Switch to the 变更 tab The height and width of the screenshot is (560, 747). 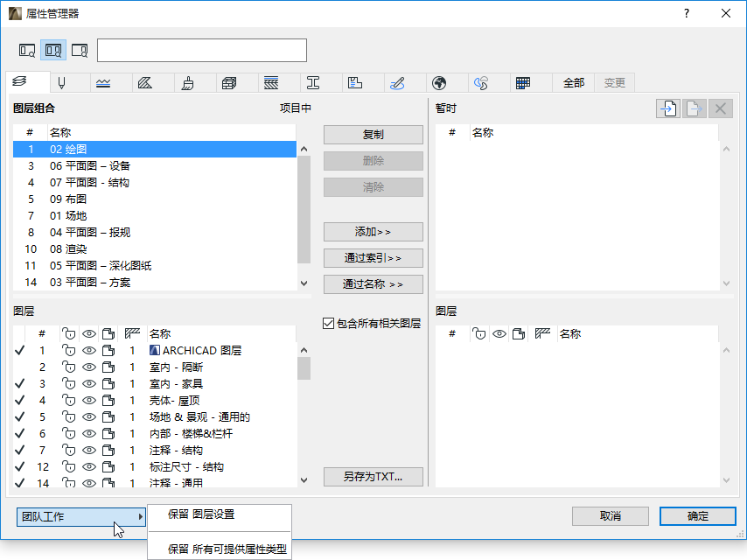click(615, 83)
